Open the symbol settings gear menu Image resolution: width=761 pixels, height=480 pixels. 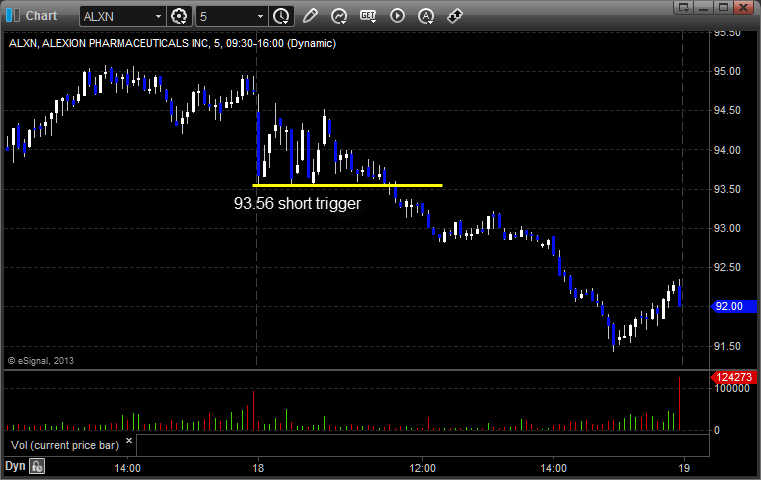coord(179,17)
